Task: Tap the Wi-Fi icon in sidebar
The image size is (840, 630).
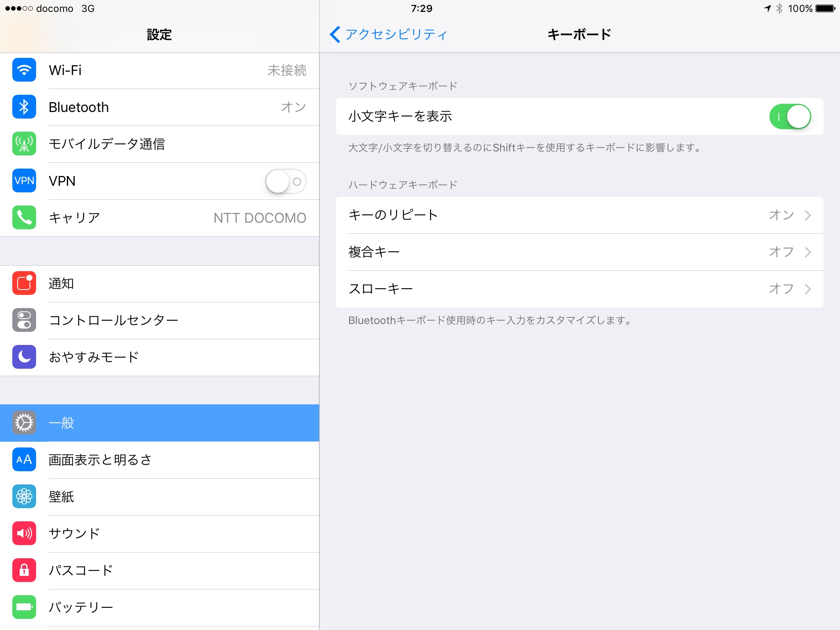Action: click(x=24, y=70)
